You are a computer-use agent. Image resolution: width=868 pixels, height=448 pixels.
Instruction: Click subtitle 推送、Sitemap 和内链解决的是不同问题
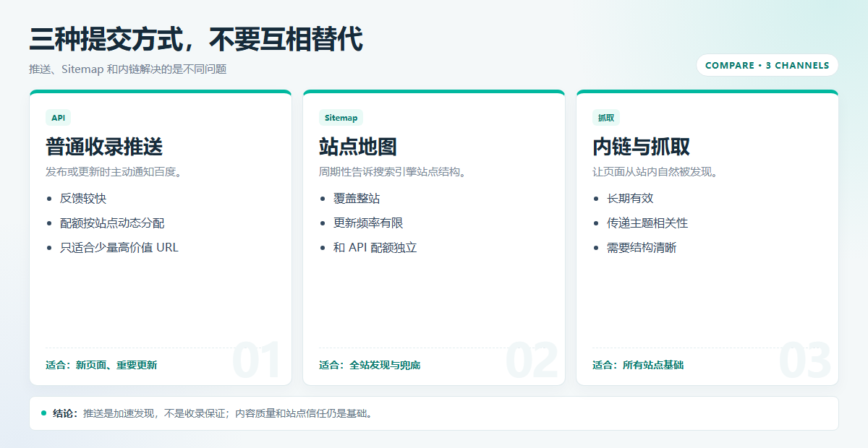[x=128, y=69]
